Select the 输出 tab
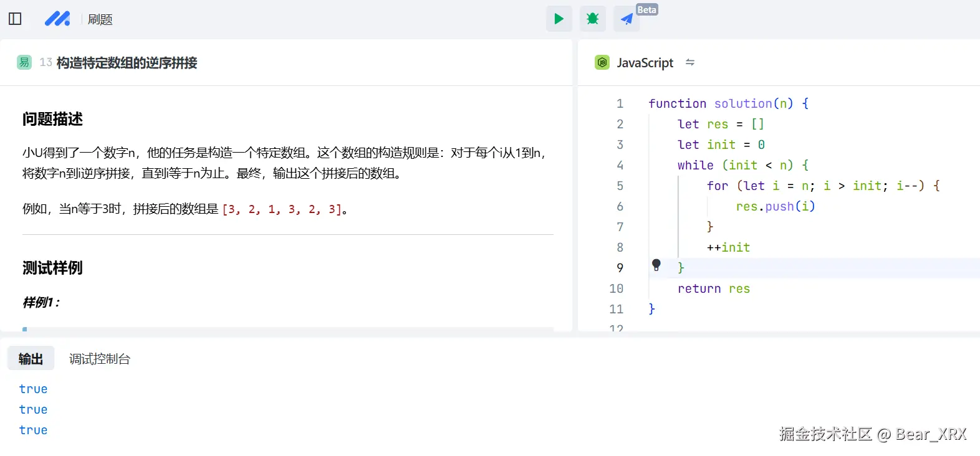The height and width of the screenshot is (456, 980). pyautogui.click(x=31, y=359)
